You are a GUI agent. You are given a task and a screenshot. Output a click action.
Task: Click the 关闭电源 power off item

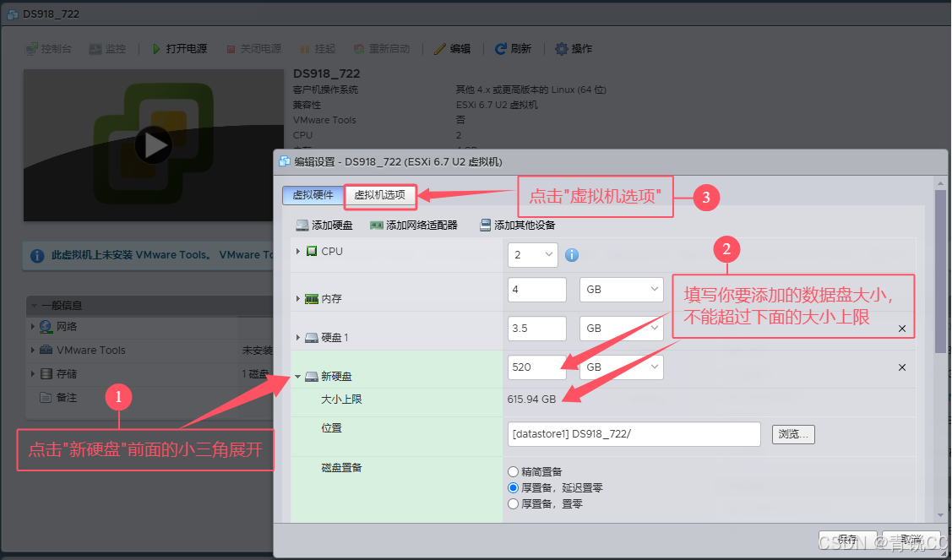[x=253, y=49]
